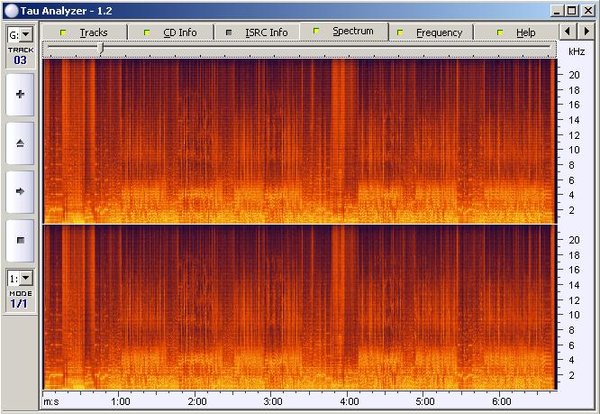Image resolution: width=600 pixels, height=414 pixels.
Task: Click the right arrow play button
Action: [20, 192]
